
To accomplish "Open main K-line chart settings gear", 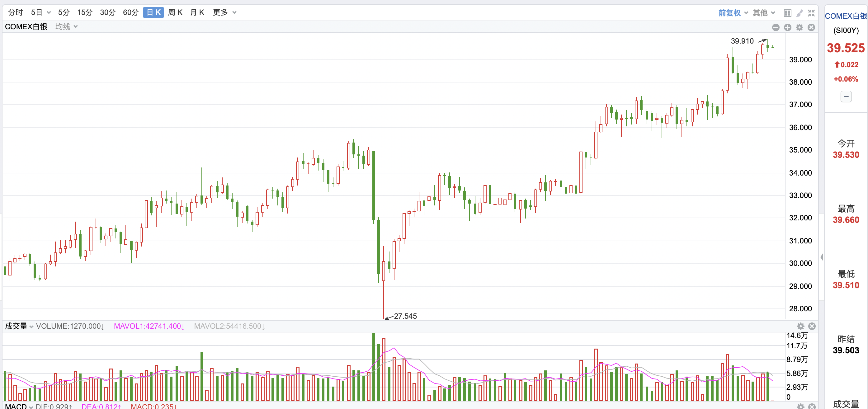I will tap(799, 27).
